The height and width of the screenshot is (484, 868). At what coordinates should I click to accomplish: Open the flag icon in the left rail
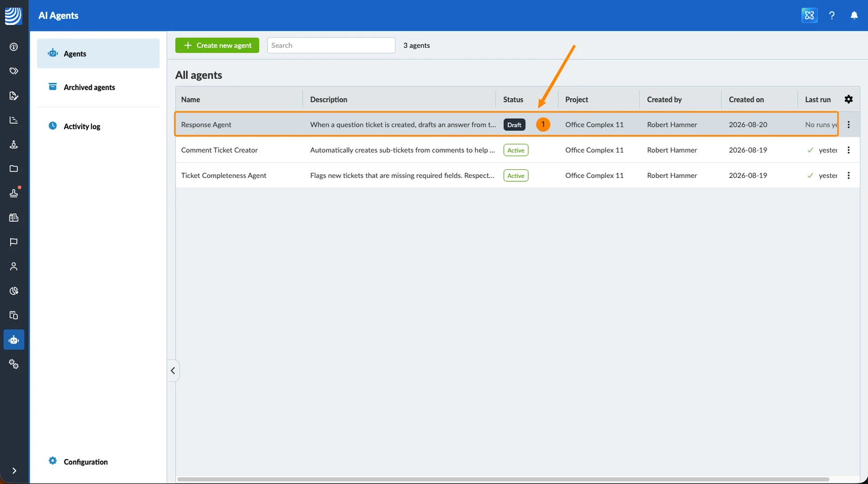(14, 242)
